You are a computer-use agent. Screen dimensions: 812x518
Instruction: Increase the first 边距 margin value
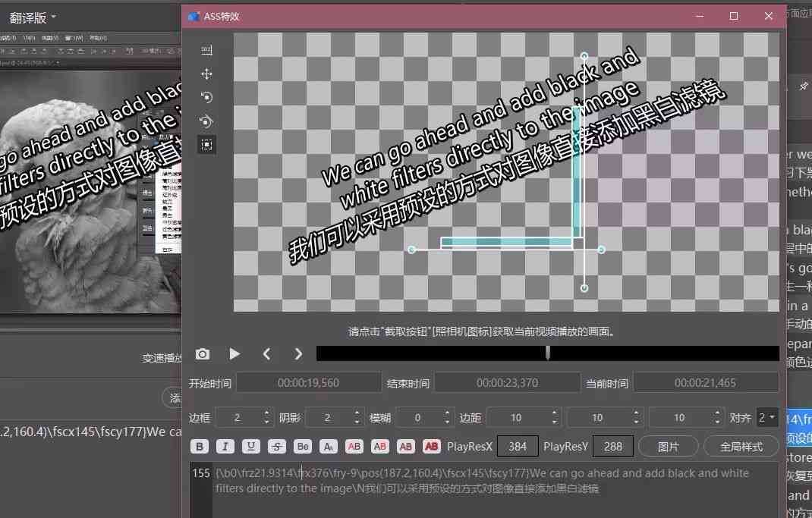(x=554, y=413)
